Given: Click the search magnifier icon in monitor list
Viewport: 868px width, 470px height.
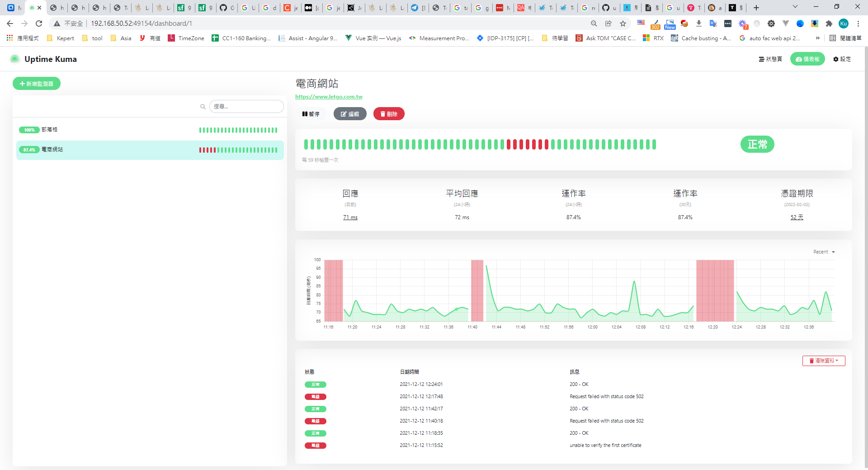Looking at the screenshot, I should click(x=203, y=107).
